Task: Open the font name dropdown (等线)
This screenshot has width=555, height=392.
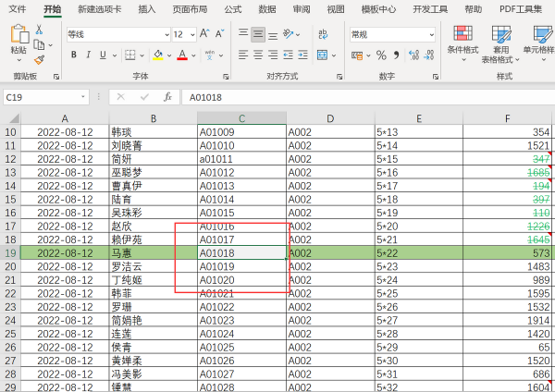Action: click(x=166, y=35)
